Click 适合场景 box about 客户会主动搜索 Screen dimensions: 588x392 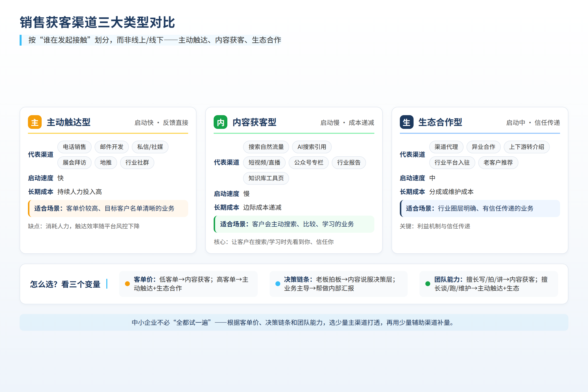(x=294, y=224)
